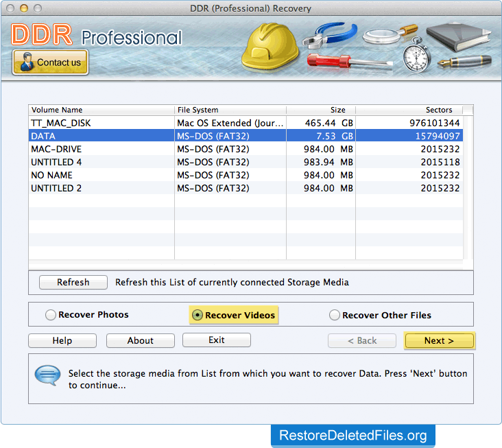
Task: Click the RestoreDeletedFiles.org link banner
Action: 352,436
